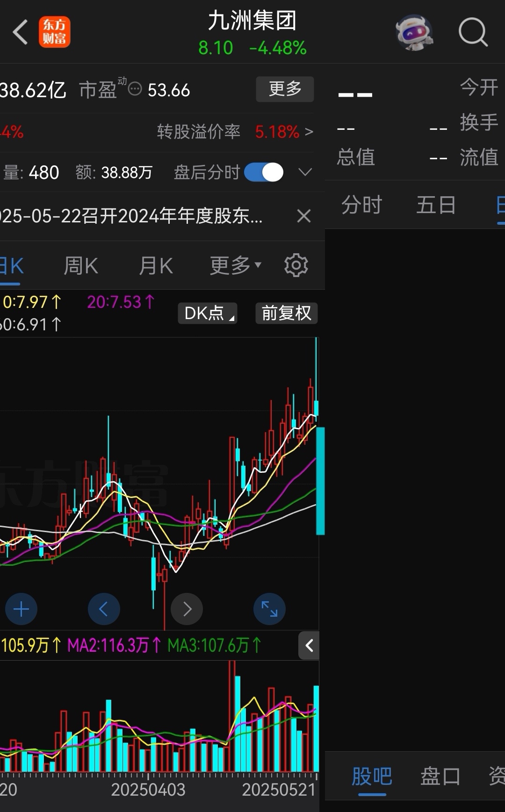Switch to 月K tab

coord(156,266)
